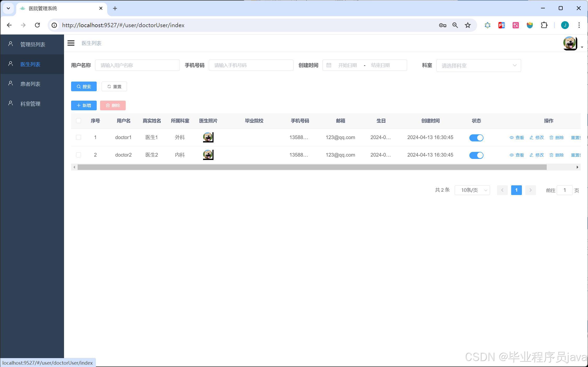View doctor1 details with 查看
588x367 pixels.
pos(517,137)
